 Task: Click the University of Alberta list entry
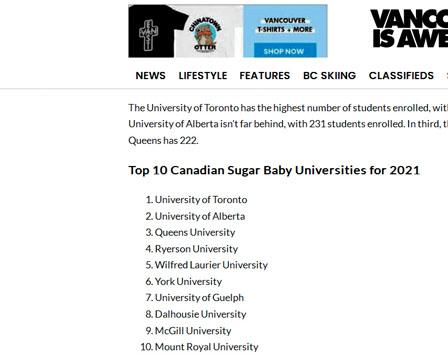click(200, 216)
